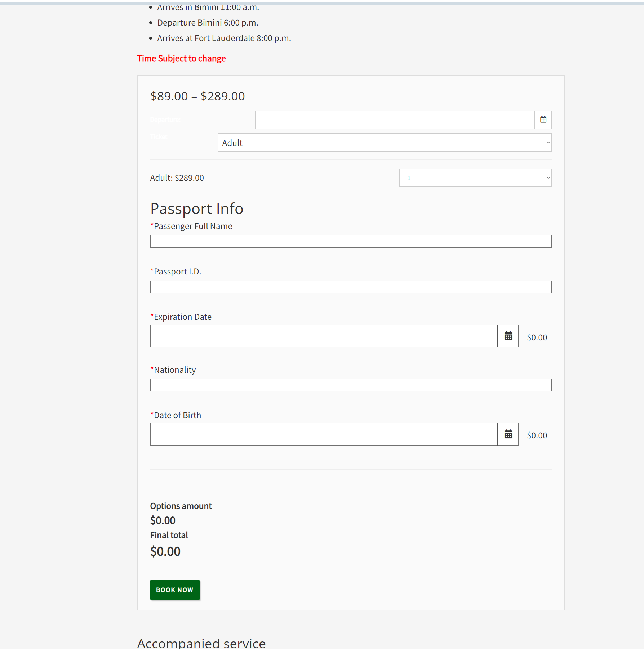
Task: Click the BOOK NOW button
Action: point(175,590)
